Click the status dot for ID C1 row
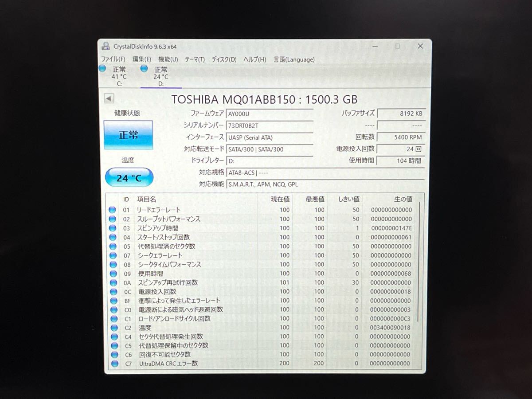Screen dimensions: 532x399 (113, 319)
